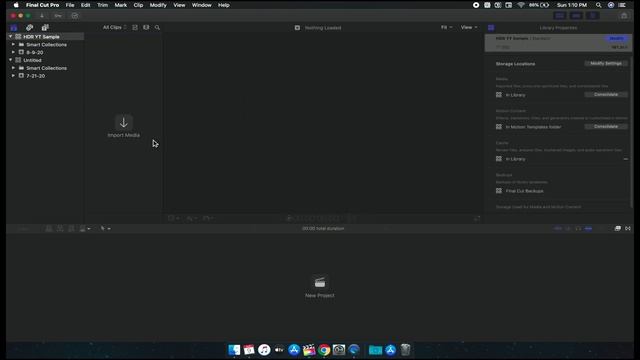640x360 pixels.
Task: Toggle audio skimming in timeline
Action: tap(568, 229)
